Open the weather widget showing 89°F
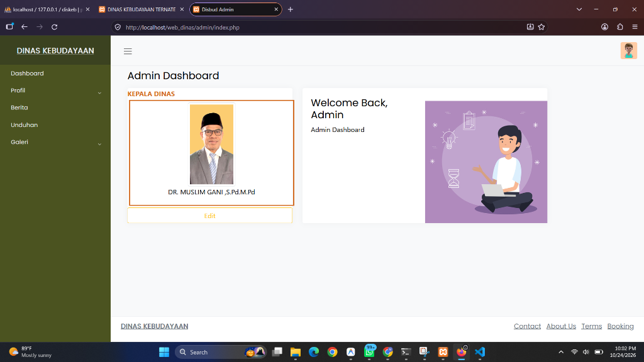The image size is (644, 362). click(31, 352)
